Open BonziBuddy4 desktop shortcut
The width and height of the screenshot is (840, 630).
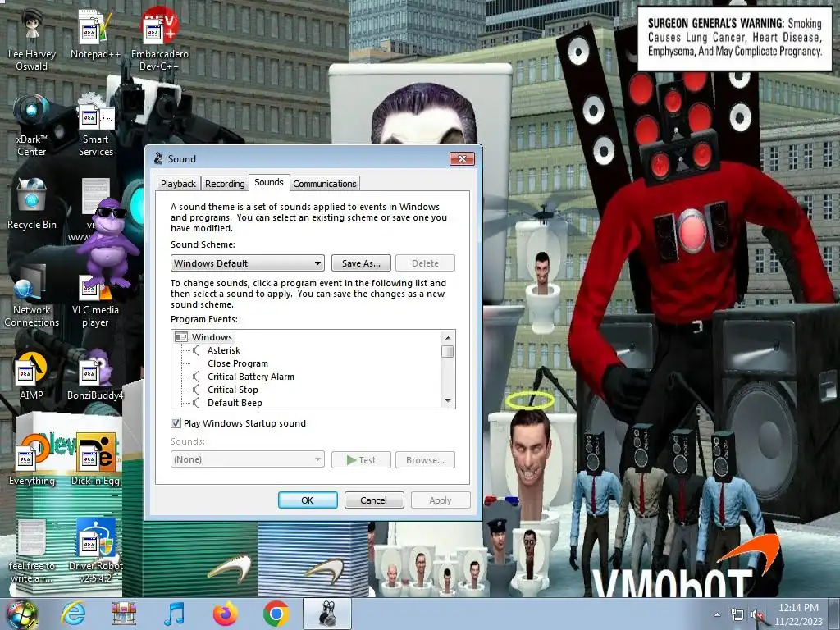[x=95, y=376]
